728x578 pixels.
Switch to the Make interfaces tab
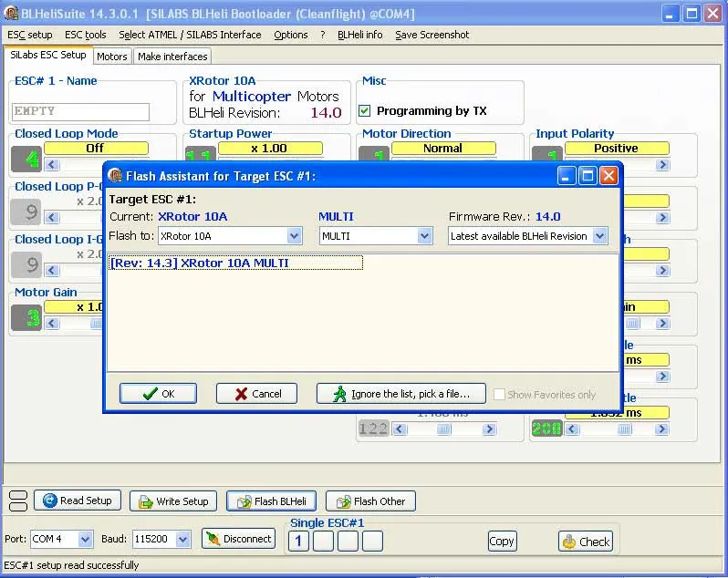pyautogui.click(x=172, y=57)
